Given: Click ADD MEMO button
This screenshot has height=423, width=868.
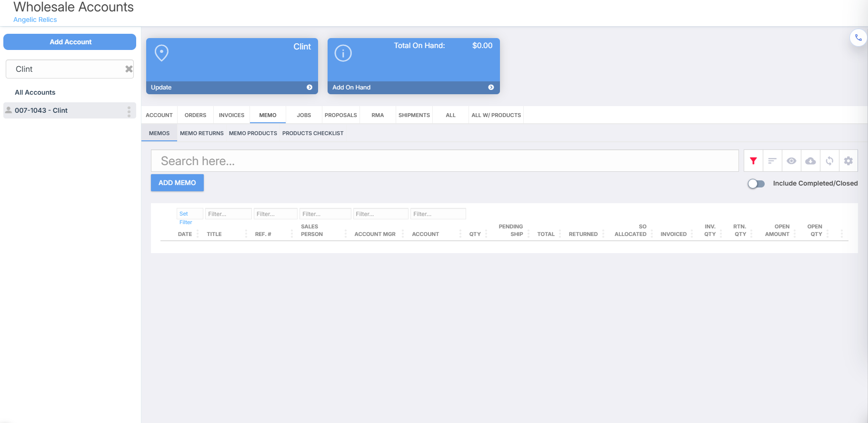Looking at the screenshot, I should pyautogui.click(x=177, y=183).
